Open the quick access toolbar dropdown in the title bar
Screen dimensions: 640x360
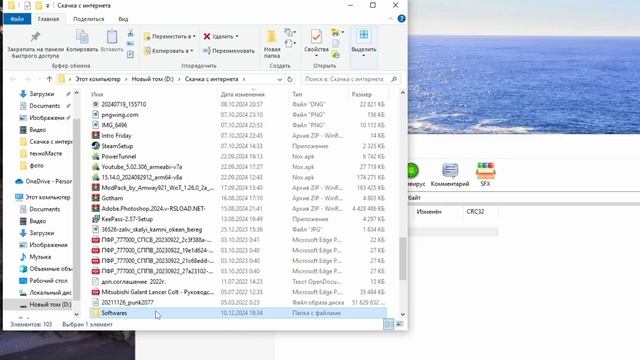tap(48, 6)
